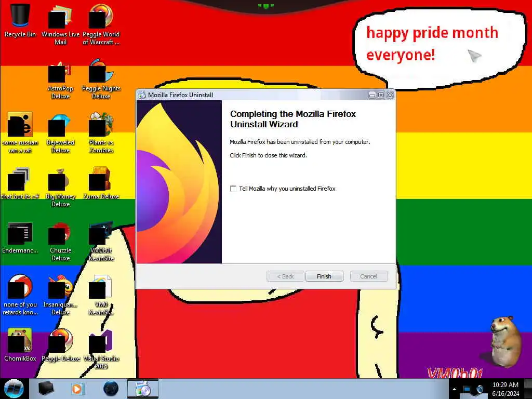This screenshot has width=532, height=399.
Task: Open Windows Live Mail desktop shortcut
Action: point(60,24)
